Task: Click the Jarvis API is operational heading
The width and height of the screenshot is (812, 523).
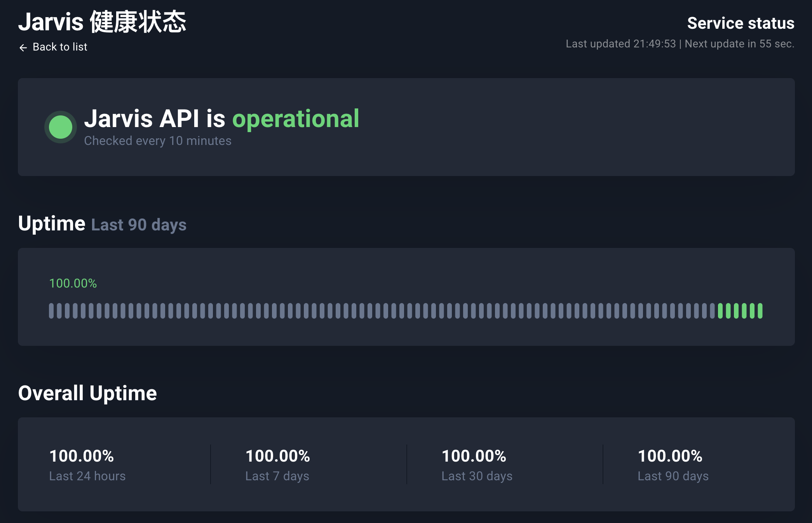Action: click(221, 119)
